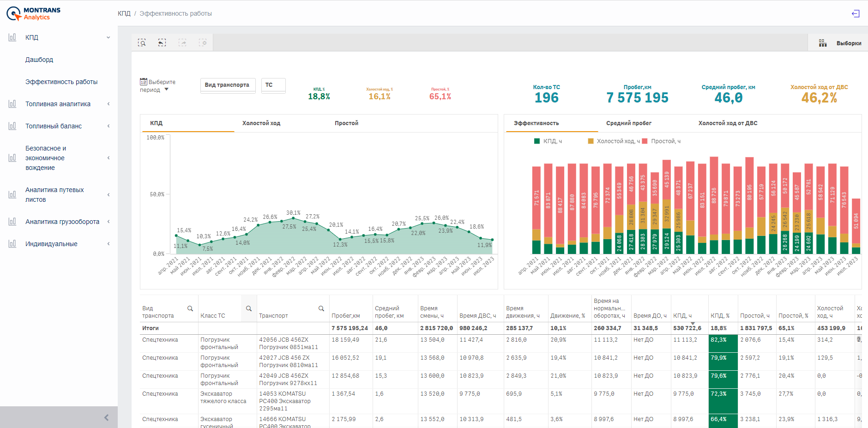
Task: Click the Холостой ход, % indicator 16,1%
Action: pyautogui.click(x=380, y=96)
